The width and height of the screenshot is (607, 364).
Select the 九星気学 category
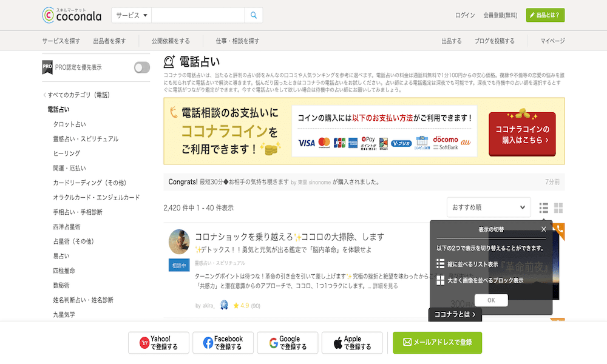64,314
